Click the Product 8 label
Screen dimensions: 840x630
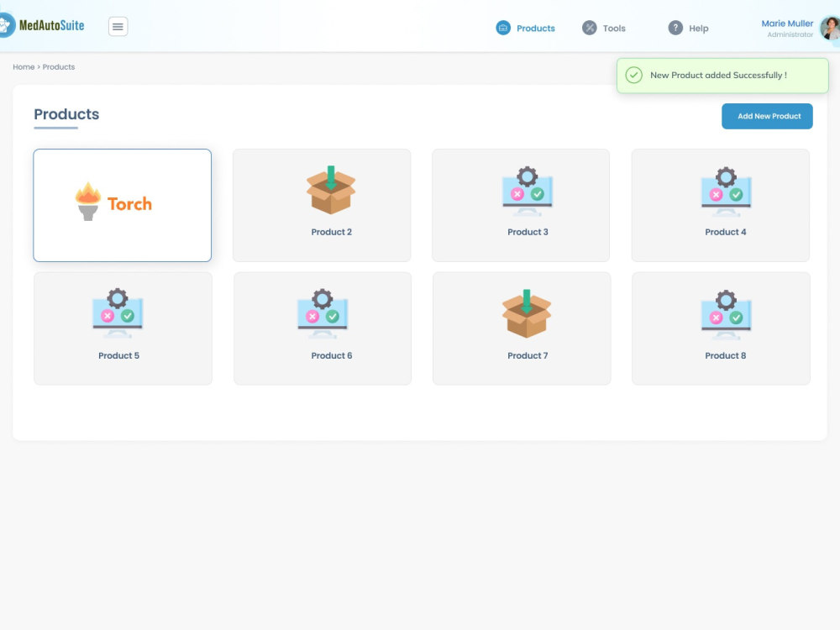tap(726, 355)
